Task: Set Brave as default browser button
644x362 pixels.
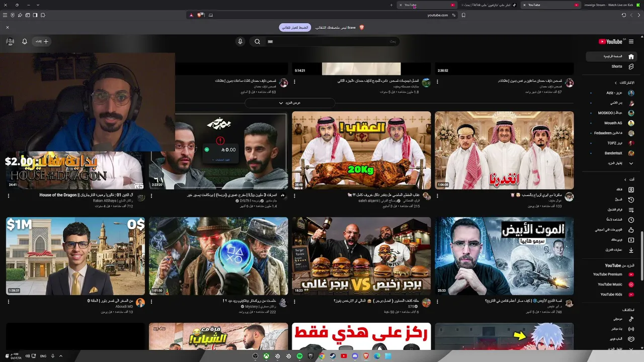Action: click(x=294, y=28)
